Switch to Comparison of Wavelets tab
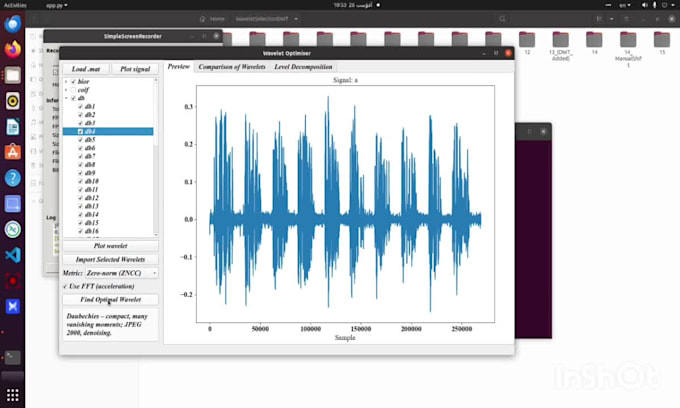 click(x=232, y=67)
